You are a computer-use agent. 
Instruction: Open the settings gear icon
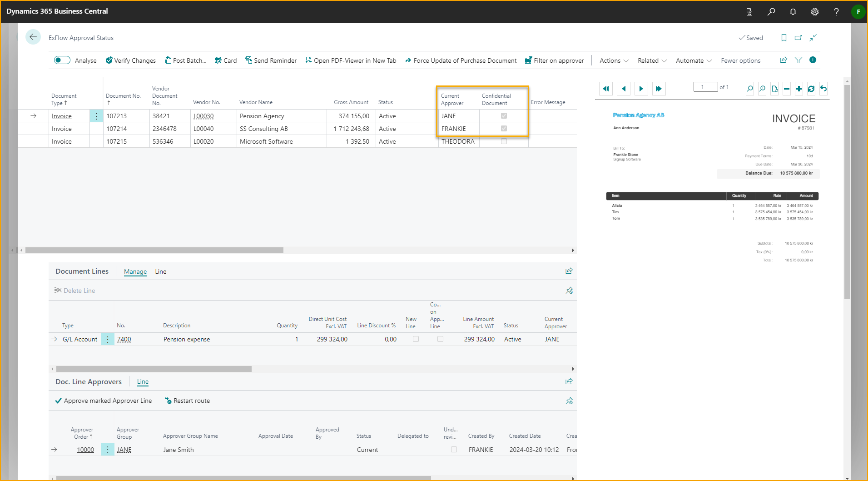coord(815,11)
